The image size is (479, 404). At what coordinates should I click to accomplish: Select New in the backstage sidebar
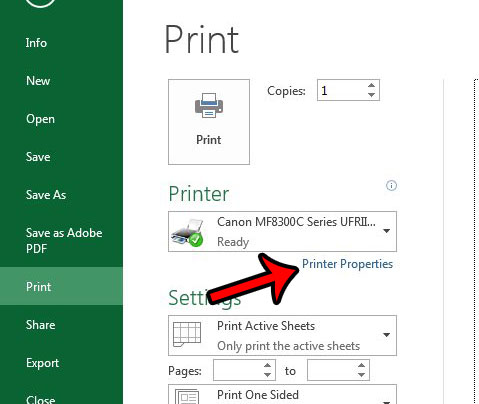point(38,81)
